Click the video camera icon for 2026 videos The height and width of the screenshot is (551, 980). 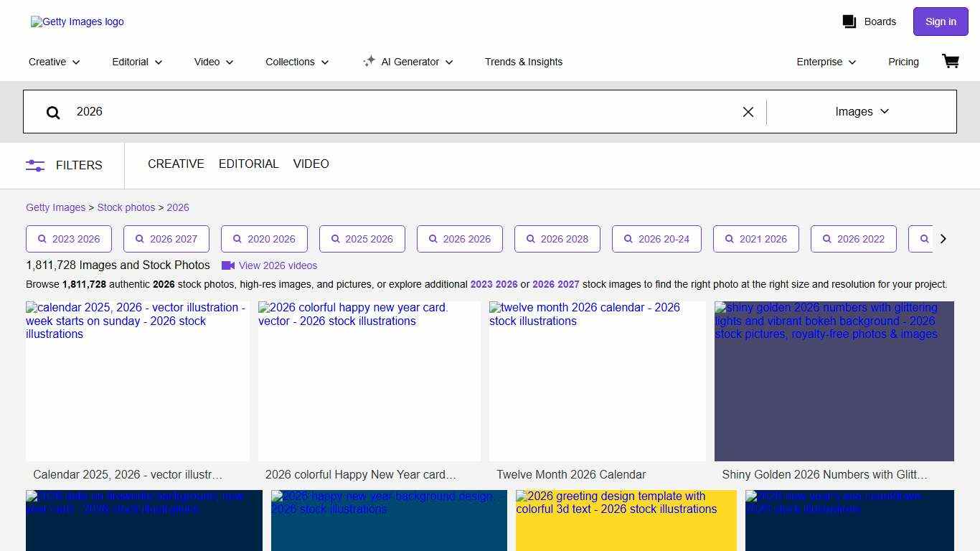228,265
